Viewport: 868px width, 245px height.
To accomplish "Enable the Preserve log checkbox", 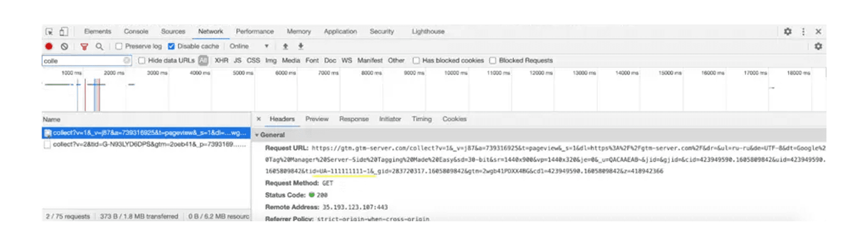I will point(119,46).
